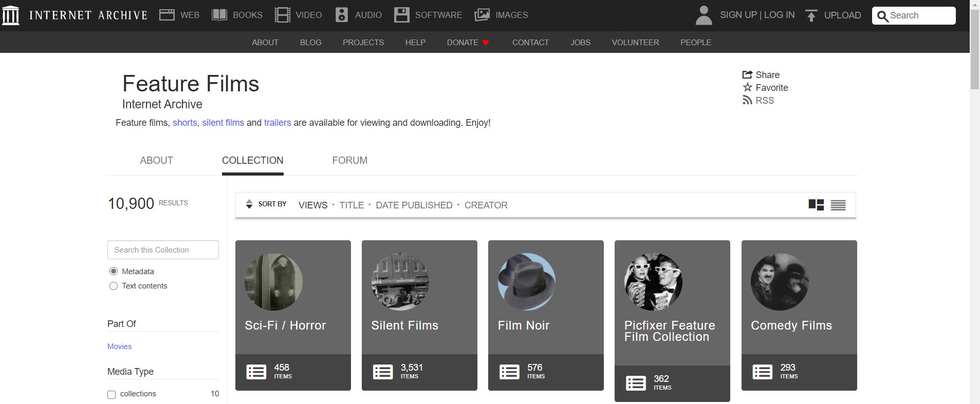
Task: Open the Contact menu item
Action: pyautogui.click(x=530, y=43)
